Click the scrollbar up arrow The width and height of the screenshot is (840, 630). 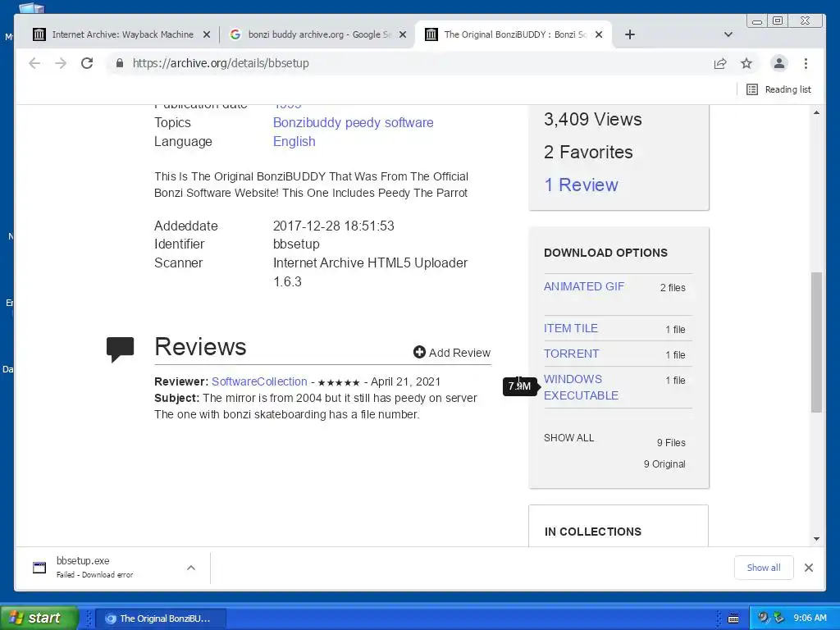816,112
